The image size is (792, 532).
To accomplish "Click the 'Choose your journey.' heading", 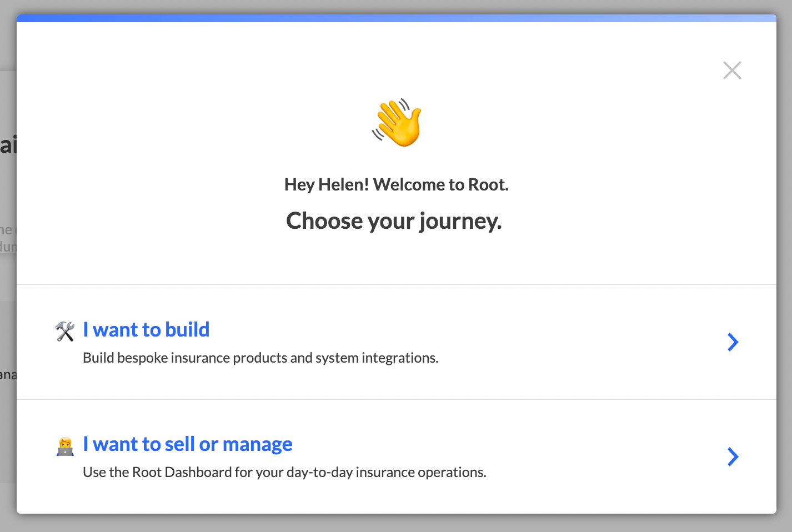I will (x=394, y=220).
